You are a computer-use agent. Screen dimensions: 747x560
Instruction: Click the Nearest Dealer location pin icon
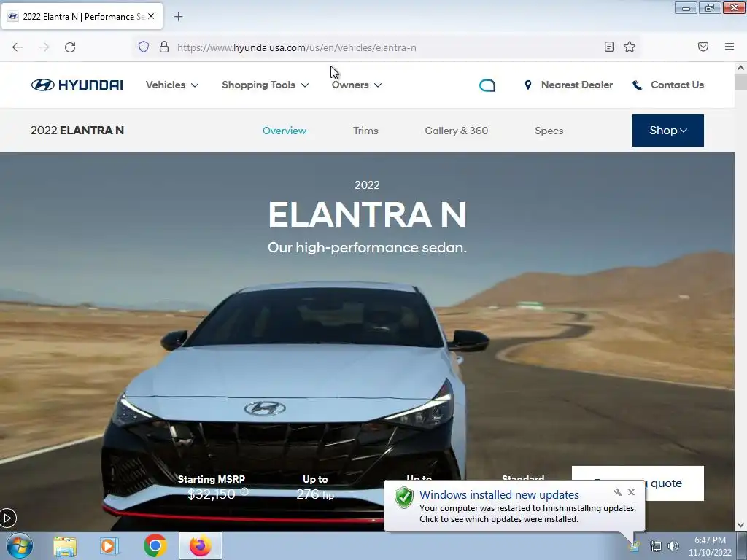pyautogui.click(x=528, y=85)
